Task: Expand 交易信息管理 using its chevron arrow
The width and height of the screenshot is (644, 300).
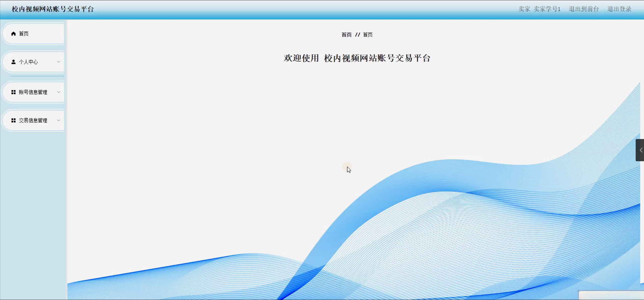Action: tap(59, 120)
